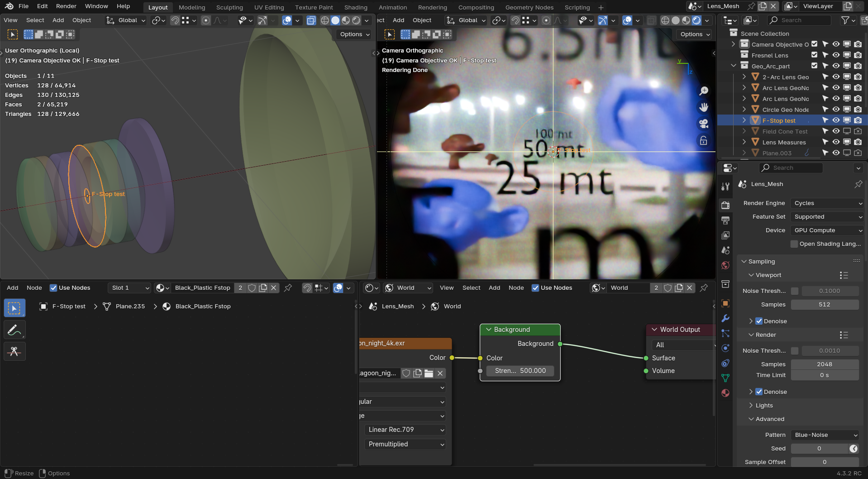Pin the Lens_Mesh properties context
Viewport: 868px width, 479px height.
[x=858, y=184]
